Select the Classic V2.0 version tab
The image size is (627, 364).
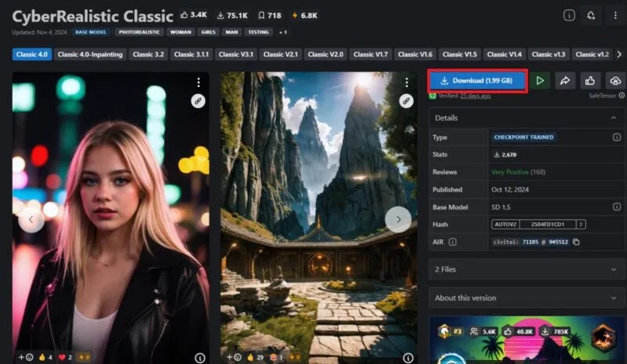(325, 54)
